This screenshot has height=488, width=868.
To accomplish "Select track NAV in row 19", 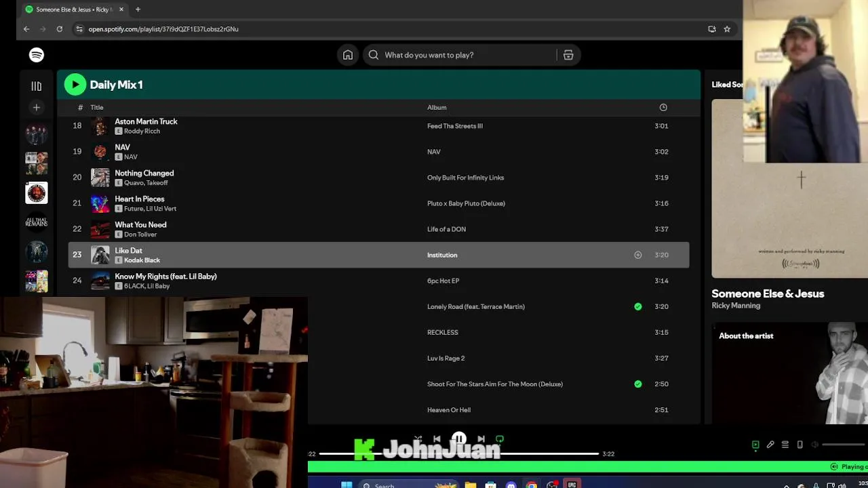I will [122, 147].
